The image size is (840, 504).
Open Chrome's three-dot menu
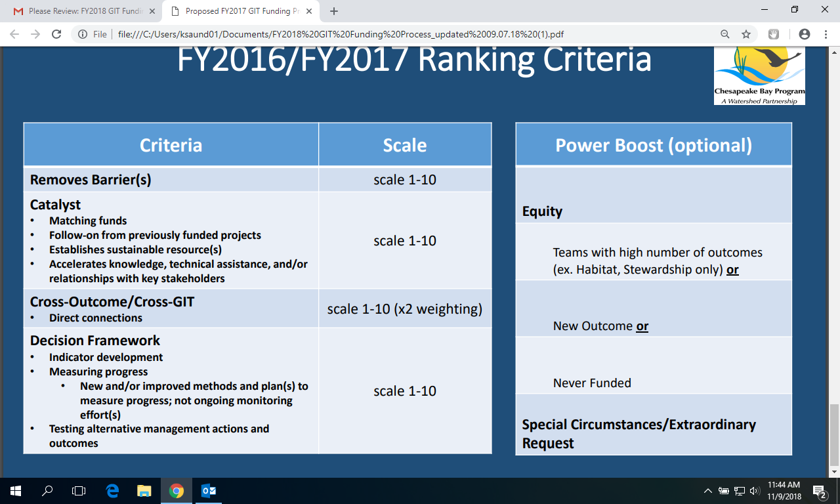tap(826, 34)
